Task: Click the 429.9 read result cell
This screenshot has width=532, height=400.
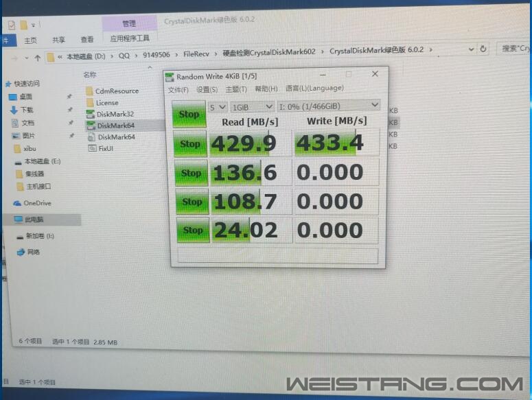Action: click(x=251, y=143)
